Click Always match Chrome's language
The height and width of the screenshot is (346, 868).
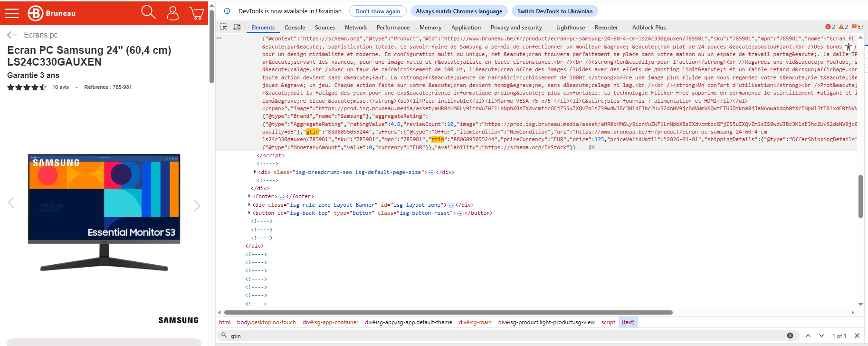459,11
